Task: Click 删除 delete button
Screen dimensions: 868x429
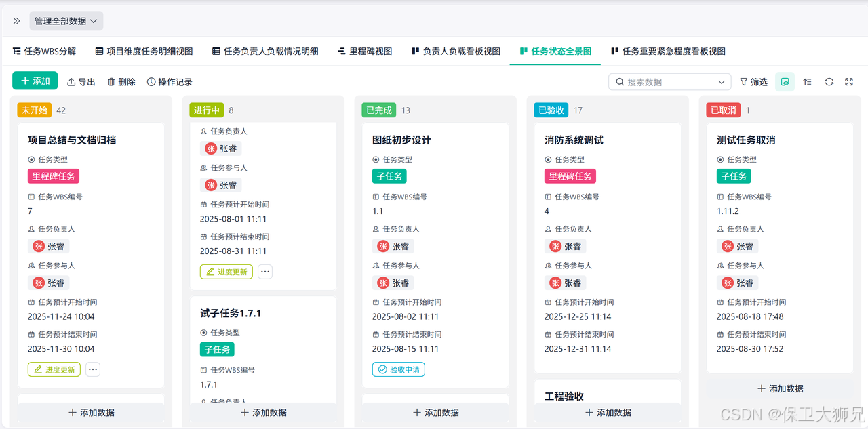Action: [x=121, y=82]
